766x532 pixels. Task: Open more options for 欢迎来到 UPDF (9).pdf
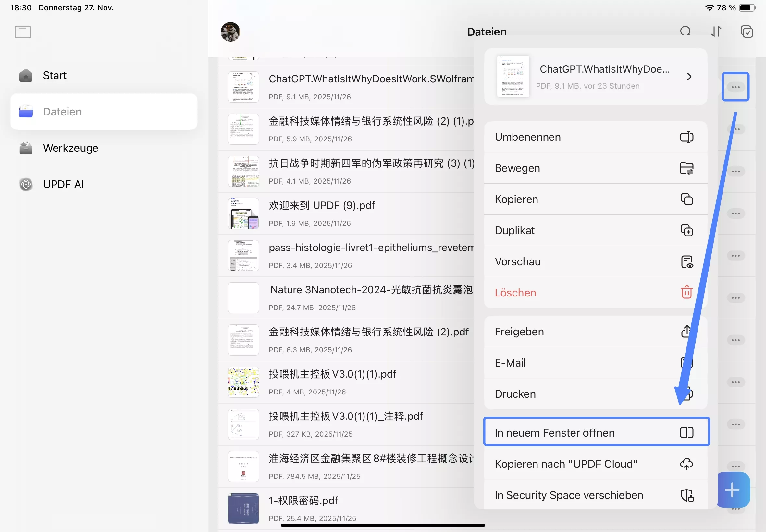pyautogui.click(x=736, y=214)
